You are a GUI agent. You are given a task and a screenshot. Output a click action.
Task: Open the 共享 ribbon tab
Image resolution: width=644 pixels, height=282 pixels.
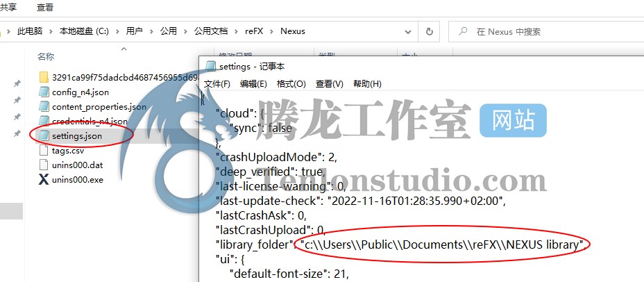tap(8, 7)
